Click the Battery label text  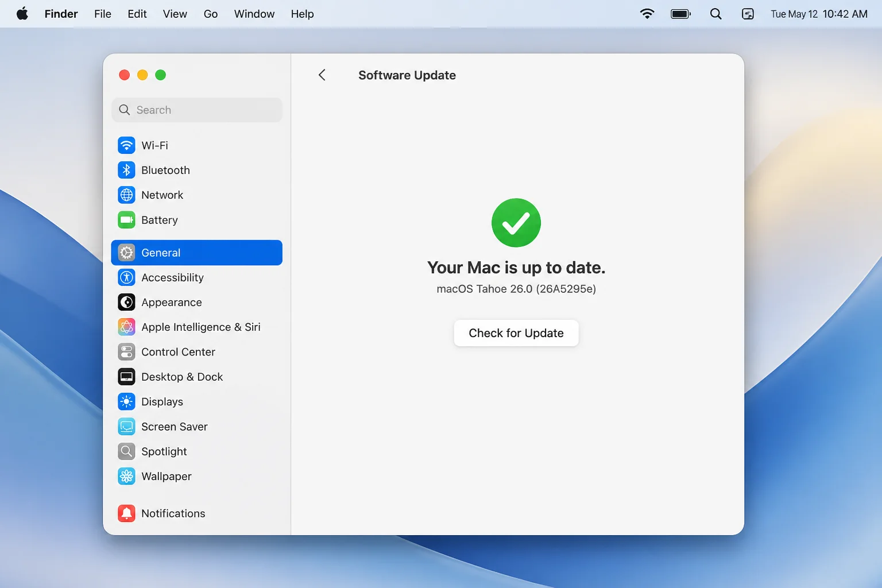pyautogui.click(x=160, y=220)
